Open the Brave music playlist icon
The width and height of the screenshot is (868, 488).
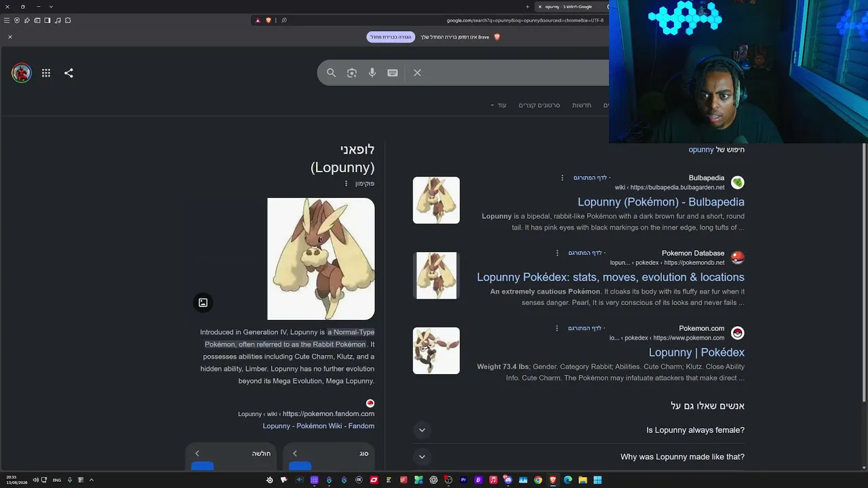(x=58, y=20)
